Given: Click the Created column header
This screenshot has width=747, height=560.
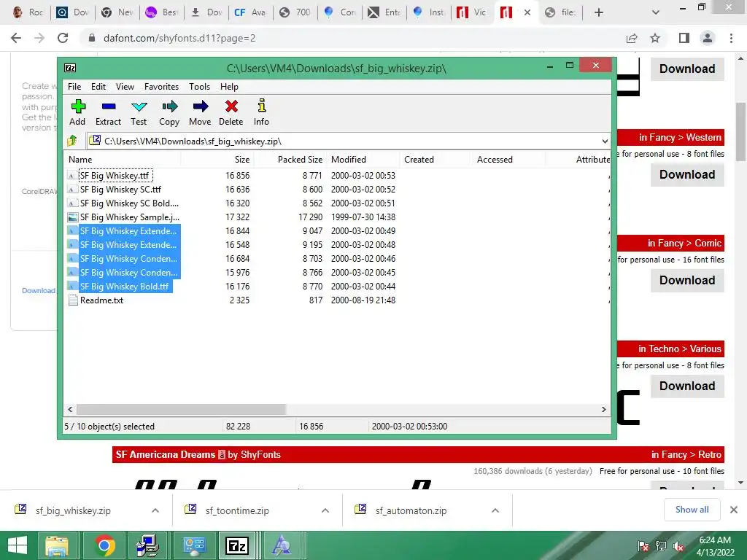Looking at the screenshot, I should [436, 160].
